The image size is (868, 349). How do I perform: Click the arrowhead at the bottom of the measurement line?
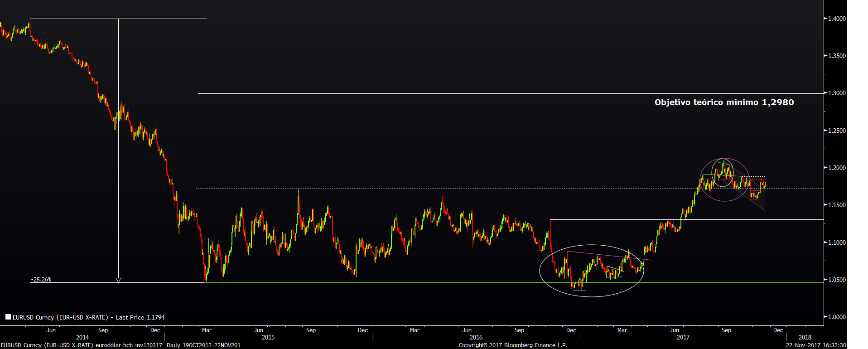(118, 280)
